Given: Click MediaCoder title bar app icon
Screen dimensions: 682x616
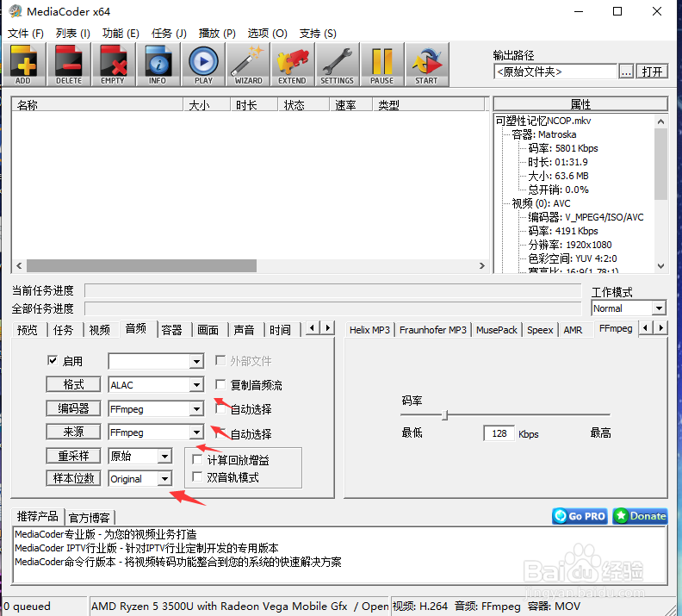Looking at the screenshot, I should (15, 11).
